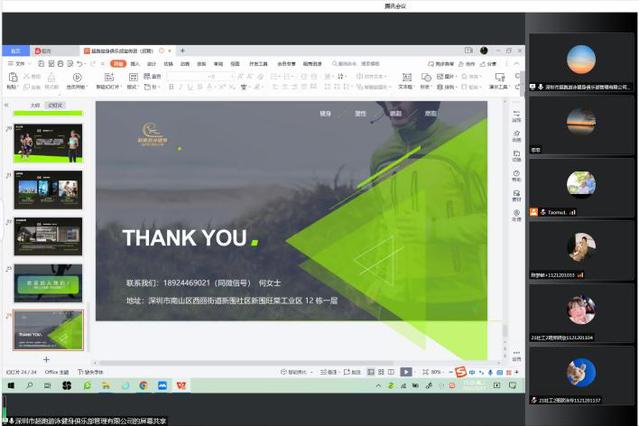Image resolution: width=639 pixels, height=426 pixels.
Task: Switch to Slide Sorter grid view
Action: click(381, 372)
